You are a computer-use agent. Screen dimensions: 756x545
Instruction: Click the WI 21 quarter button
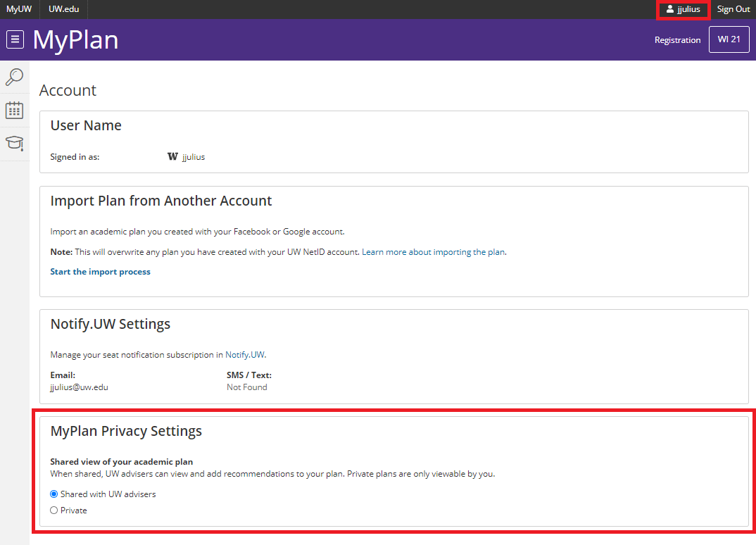point(729,39)
